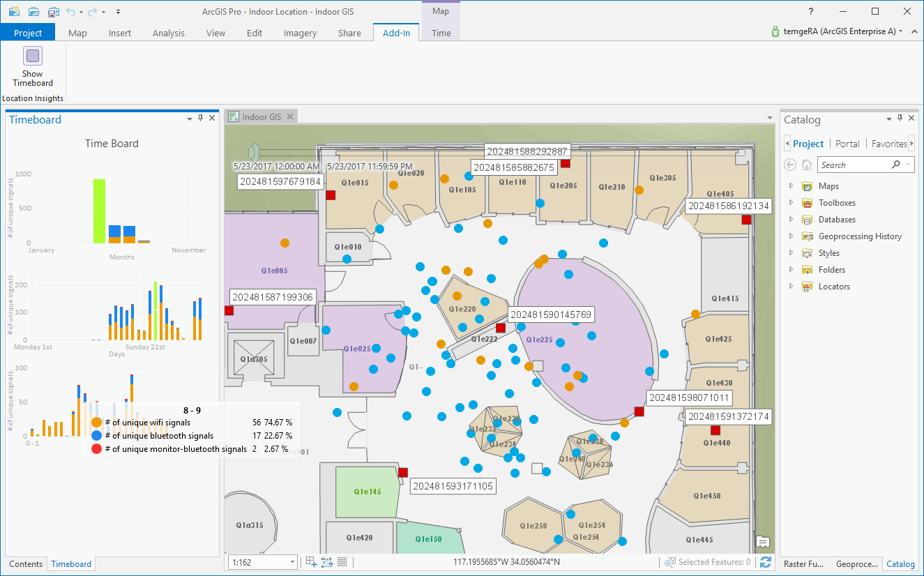Screen dimensions: 924x576
Task: Click the red monitor-bluetooth signals legend circle
Action: pos(96,449)
